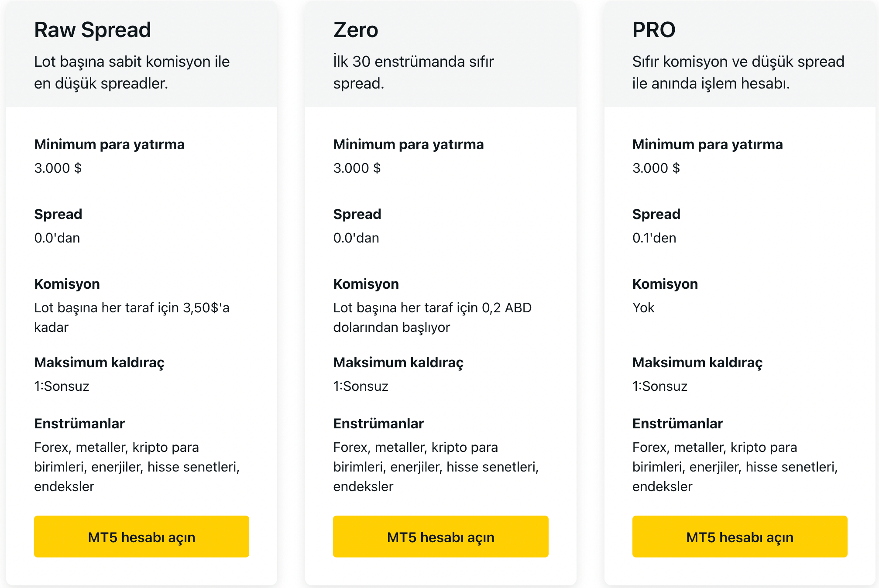
Task: Select the Zero card heading
Action: 356,30
